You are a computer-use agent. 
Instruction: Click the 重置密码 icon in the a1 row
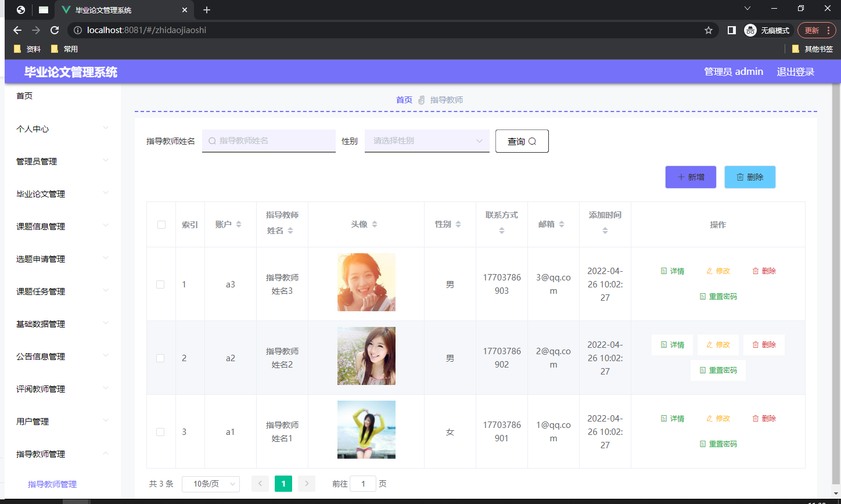702,444
